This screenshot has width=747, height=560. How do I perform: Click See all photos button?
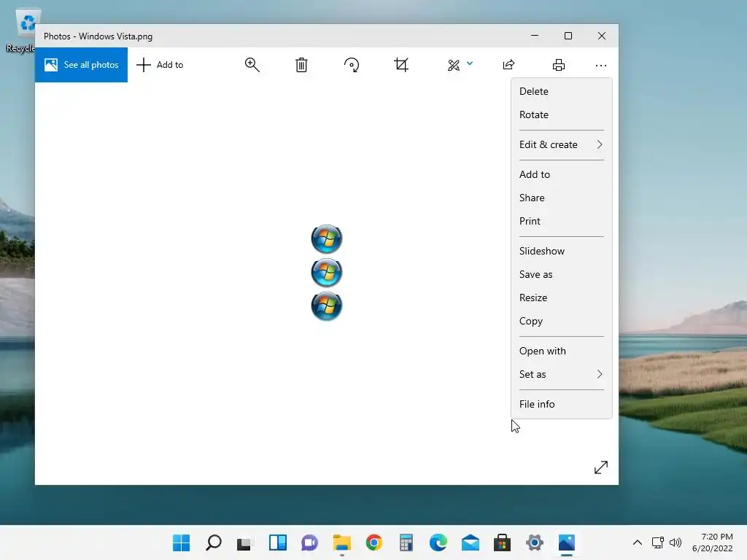click(x=82, y=65)
